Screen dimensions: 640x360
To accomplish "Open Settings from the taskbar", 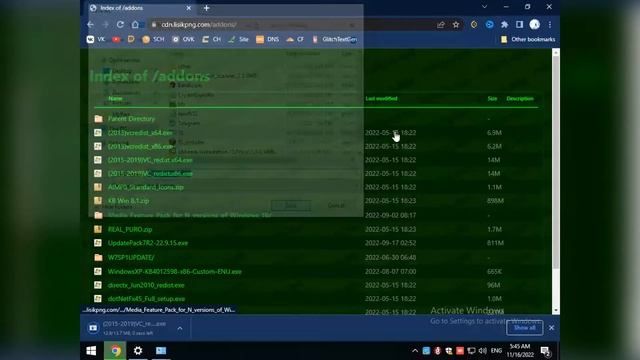I will [138, 351].
